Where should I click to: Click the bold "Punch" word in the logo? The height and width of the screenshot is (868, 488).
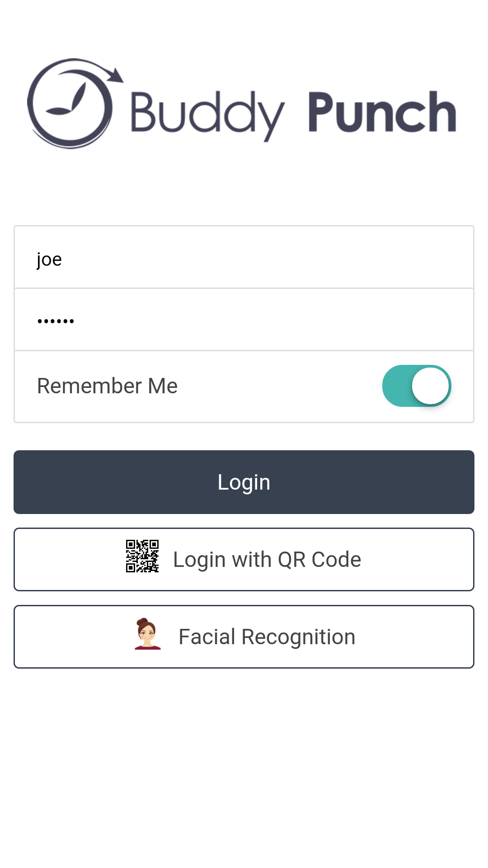[382, 113]
